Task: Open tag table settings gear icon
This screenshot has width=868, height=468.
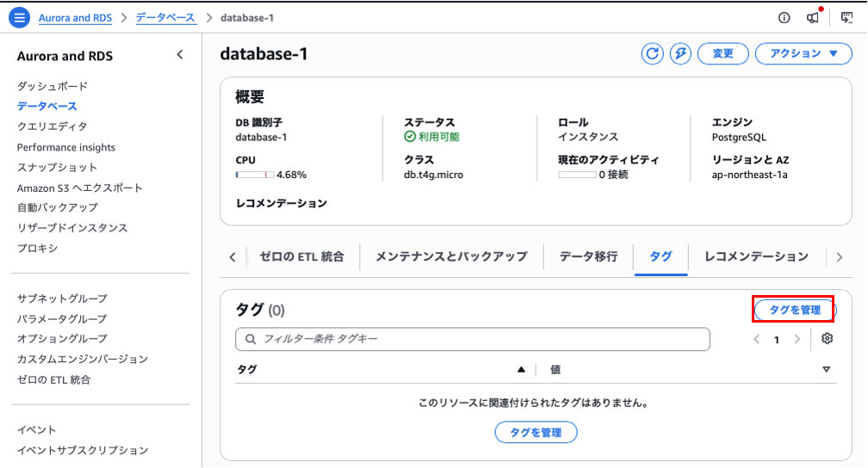Action: [x=827, y=339]
